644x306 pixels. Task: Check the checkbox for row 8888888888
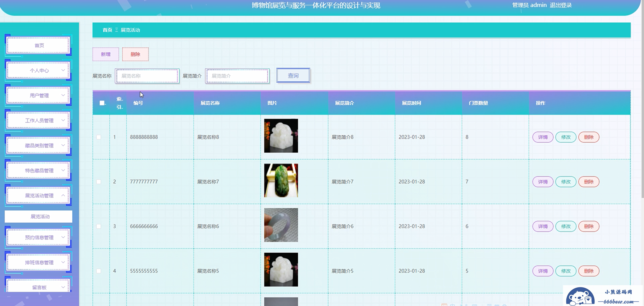(99, 137)
